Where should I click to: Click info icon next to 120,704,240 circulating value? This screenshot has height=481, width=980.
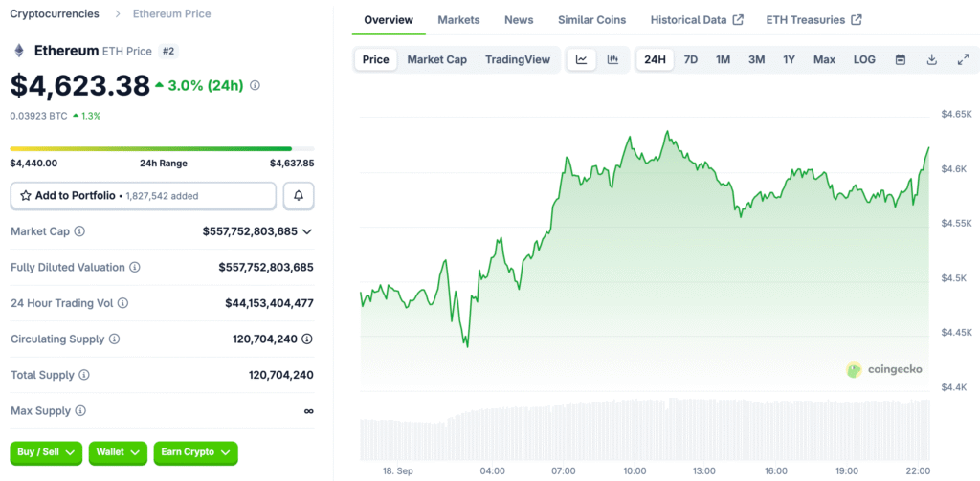click(x=307, y=339)
